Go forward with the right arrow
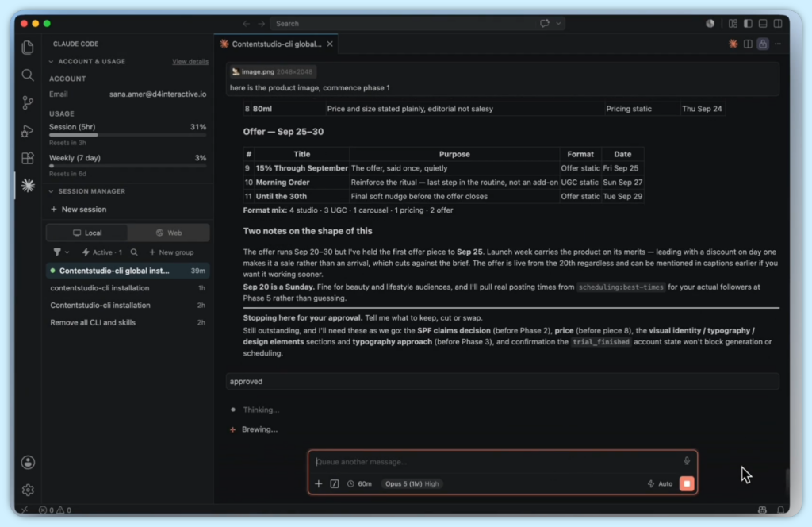812x527 pixels. tap(262, 23)
